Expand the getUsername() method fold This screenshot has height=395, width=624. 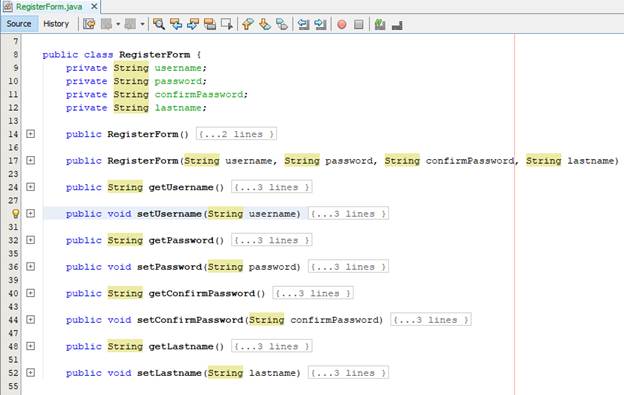[31, 187]
